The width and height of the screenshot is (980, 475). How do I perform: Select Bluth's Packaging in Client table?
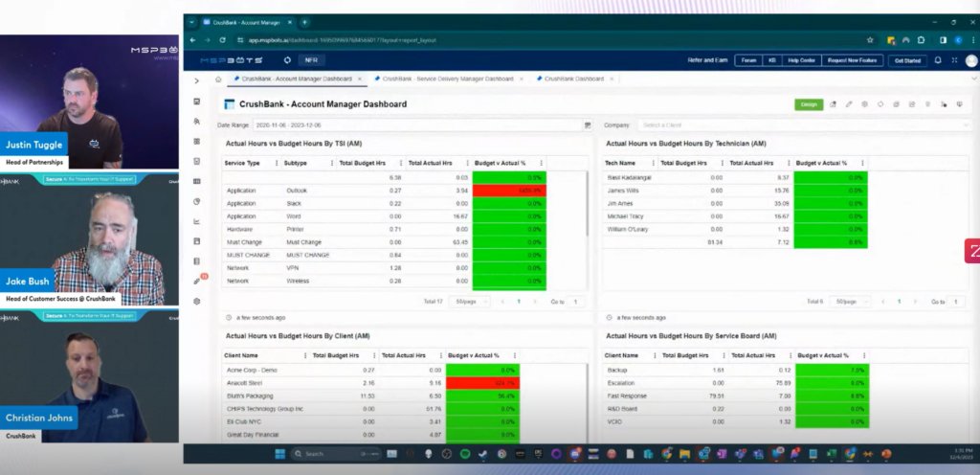coord(371,396)
